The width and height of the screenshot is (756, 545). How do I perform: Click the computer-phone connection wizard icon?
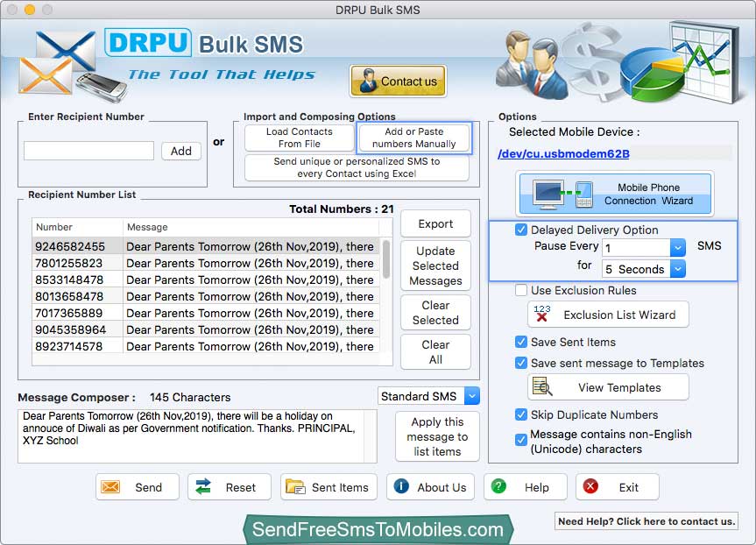562,195
